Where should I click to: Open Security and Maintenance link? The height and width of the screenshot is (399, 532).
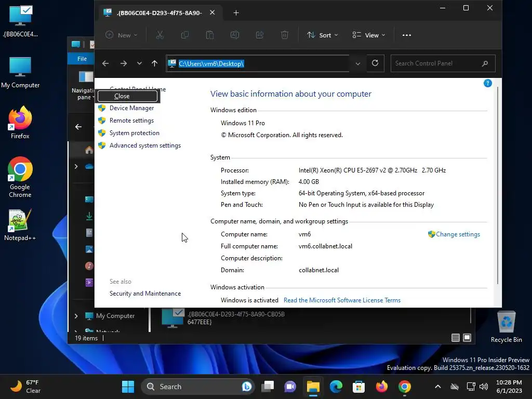coord(145,294)
